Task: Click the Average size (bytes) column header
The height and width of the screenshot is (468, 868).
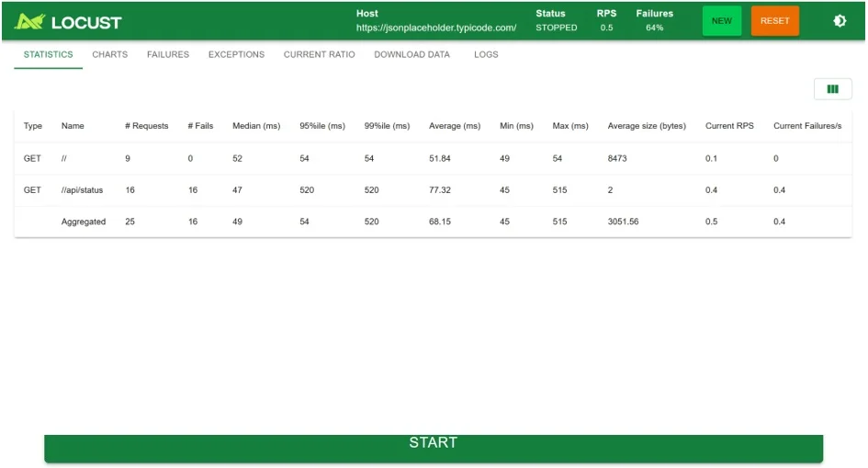Action: [x=647, y=126]
